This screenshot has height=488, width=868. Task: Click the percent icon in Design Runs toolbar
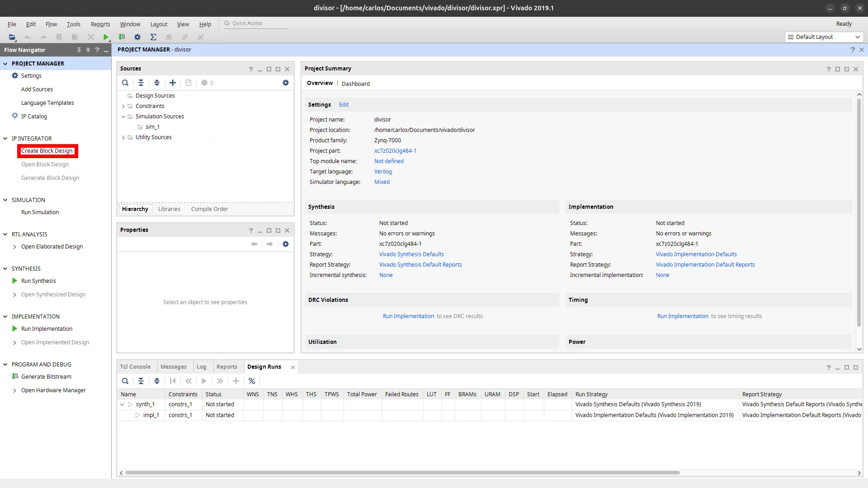(x=252, y=381)
